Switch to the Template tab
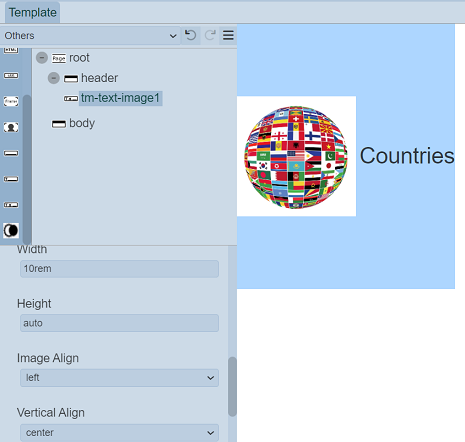 (x=33, y=12)
